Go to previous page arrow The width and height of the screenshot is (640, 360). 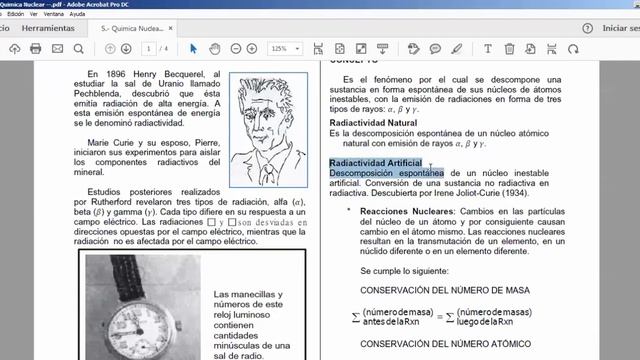(x=110, y=49)
